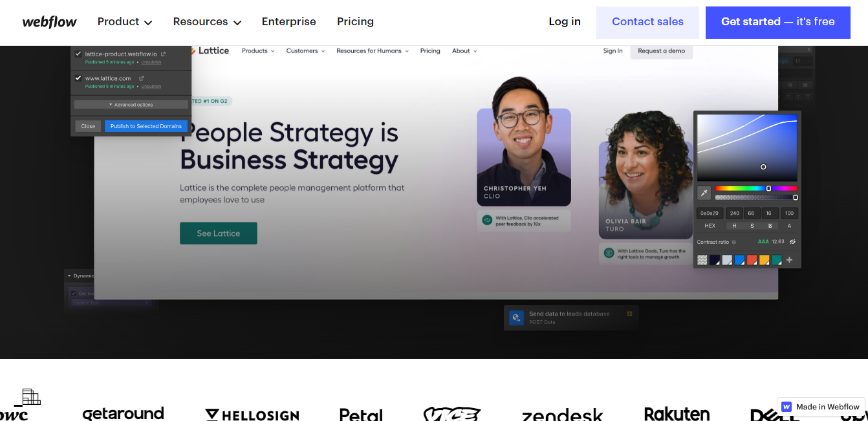This screenshot has width=868, height=421.
Task: Select the orange color swatch
Action: [764, 260]
